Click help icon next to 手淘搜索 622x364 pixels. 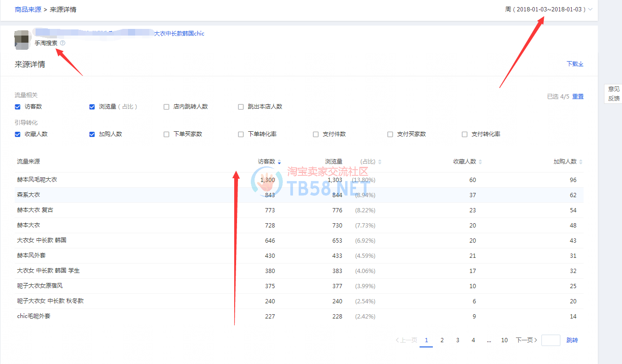[63, 43]
